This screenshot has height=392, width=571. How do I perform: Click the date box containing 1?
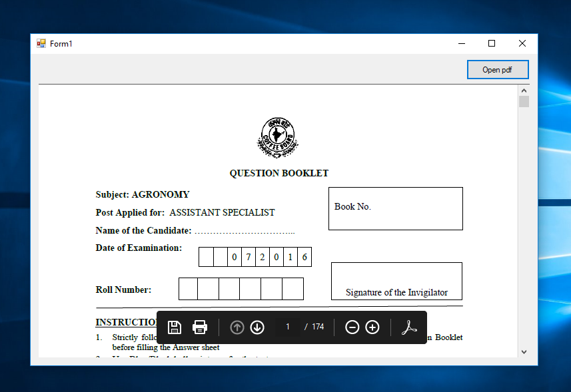(x=290, y=257)
